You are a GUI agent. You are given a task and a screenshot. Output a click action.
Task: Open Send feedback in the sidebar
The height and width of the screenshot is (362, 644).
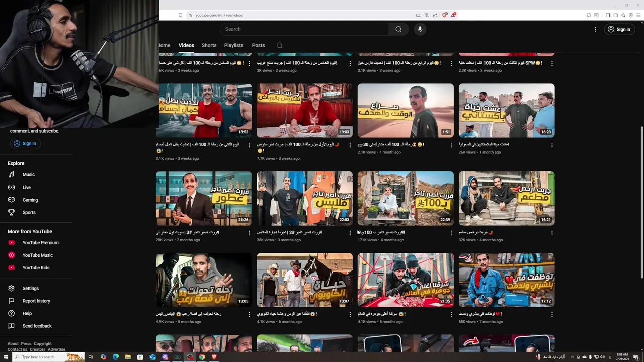point(36,326)
